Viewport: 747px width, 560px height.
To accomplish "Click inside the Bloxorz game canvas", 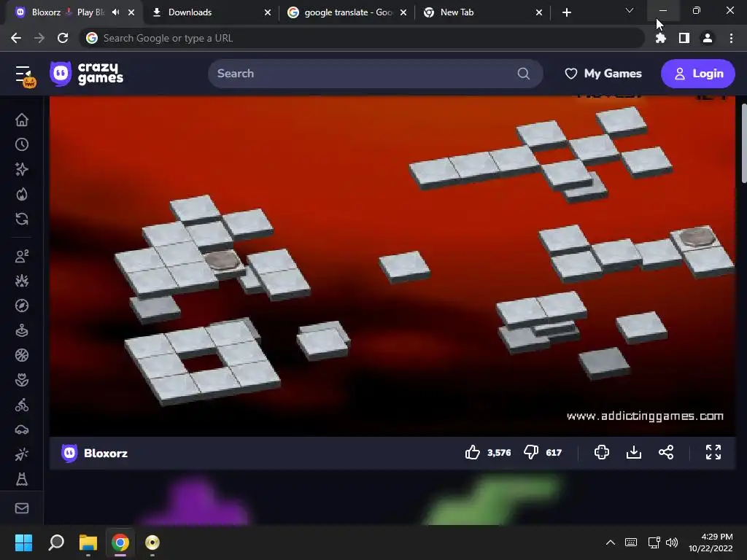I will 392,265.
